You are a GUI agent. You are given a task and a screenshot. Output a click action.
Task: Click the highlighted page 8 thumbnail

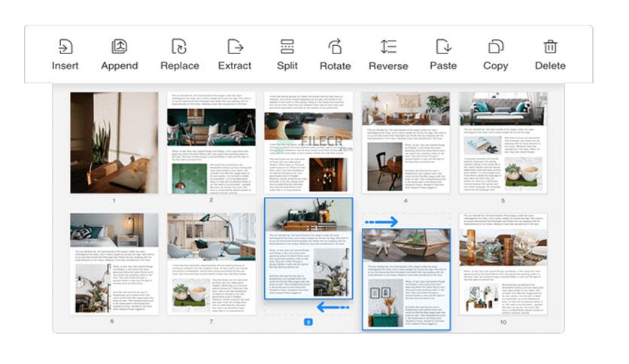(x=308, y=248)
